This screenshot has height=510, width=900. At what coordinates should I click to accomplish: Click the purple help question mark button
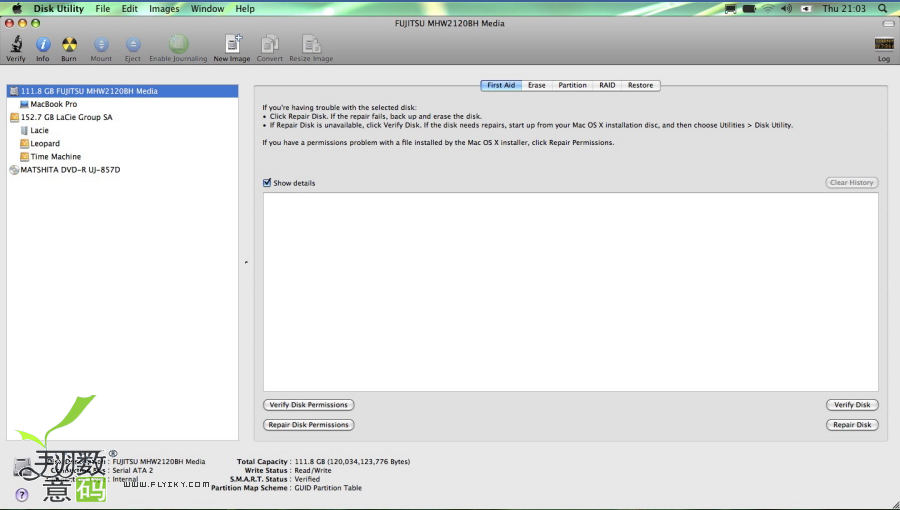pos(21,495)
